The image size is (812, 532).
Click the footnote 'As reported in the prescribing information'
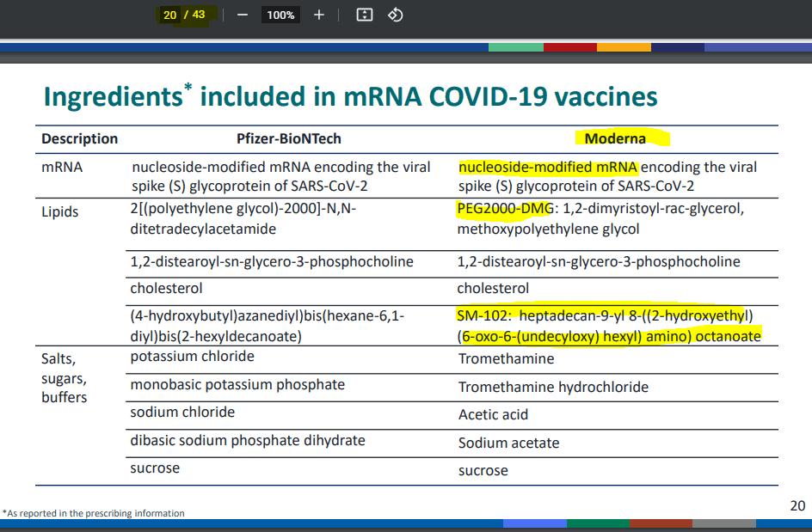pyautogui.click(x=94, y=513)
